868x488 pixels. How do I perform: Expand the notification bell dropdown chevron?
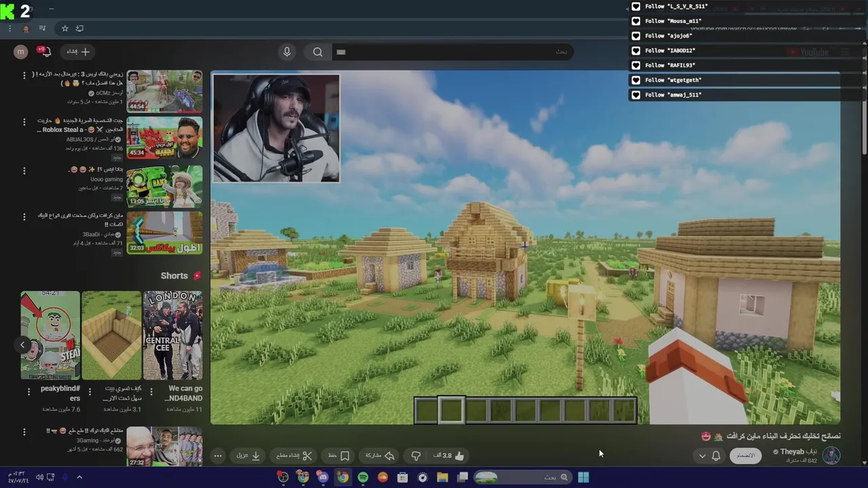click(x=702, y=456)
